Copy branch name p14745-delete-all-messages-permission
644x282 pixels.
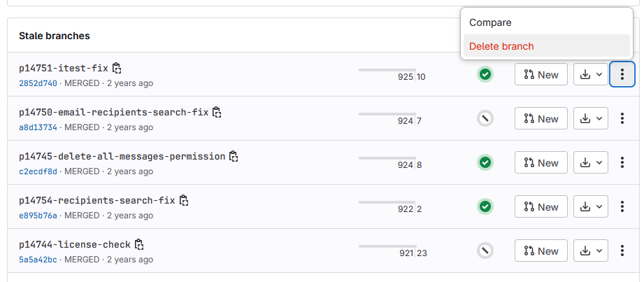pyautogui.click(x=234, y=156)
